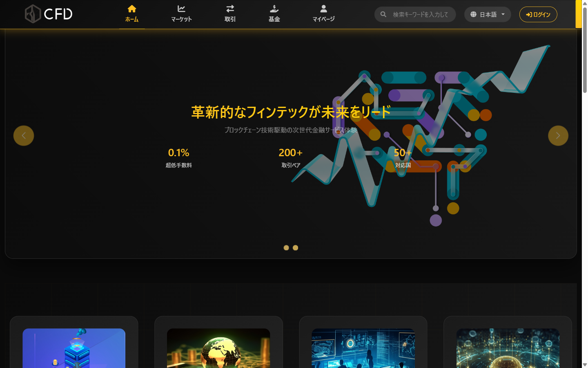Click the My Page user icon

(323, 9)
